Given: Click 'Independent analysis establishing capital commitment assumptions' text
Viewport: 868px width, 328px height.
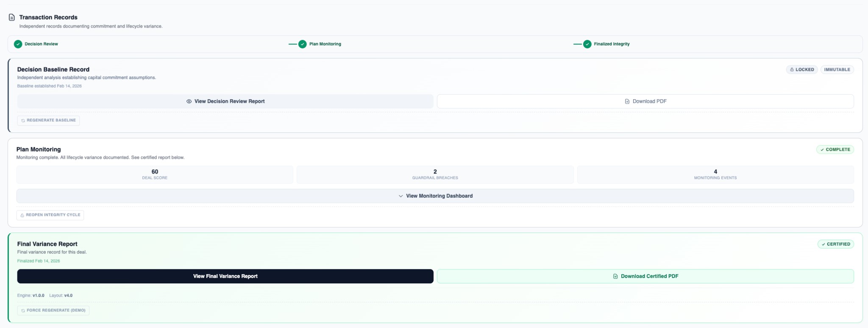Looking at the screenshot, I should pos(87,78).
